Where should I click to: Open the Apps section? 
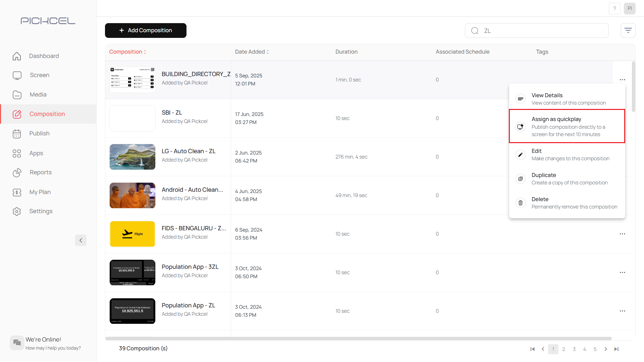point(36,153)
